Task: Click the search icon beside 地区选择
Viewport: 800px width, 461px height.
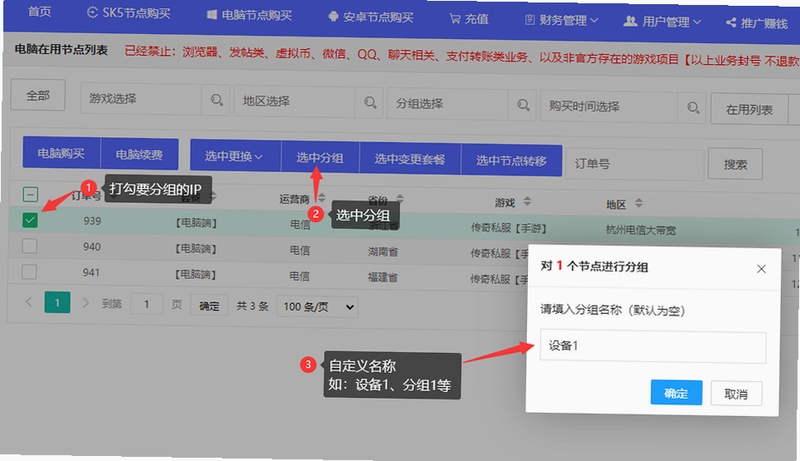Action: pos(370,103)
